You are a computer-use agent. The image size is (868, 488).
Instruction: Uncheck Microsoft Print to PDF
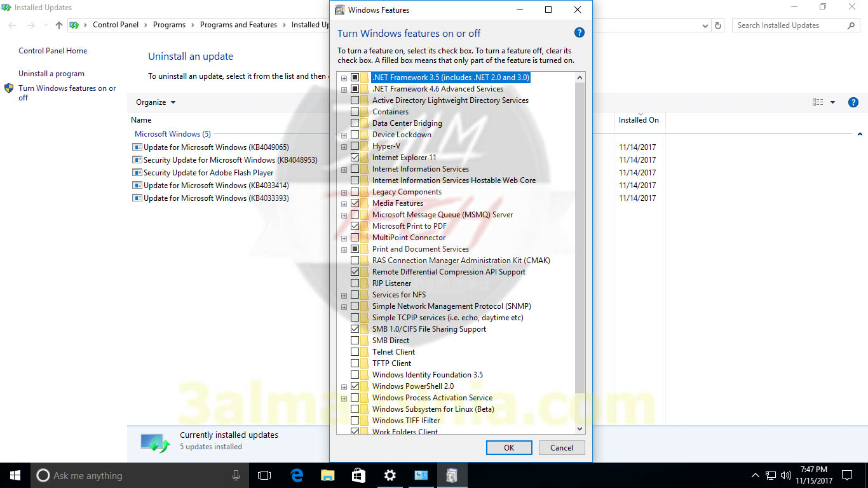click(x=355, y=226)
